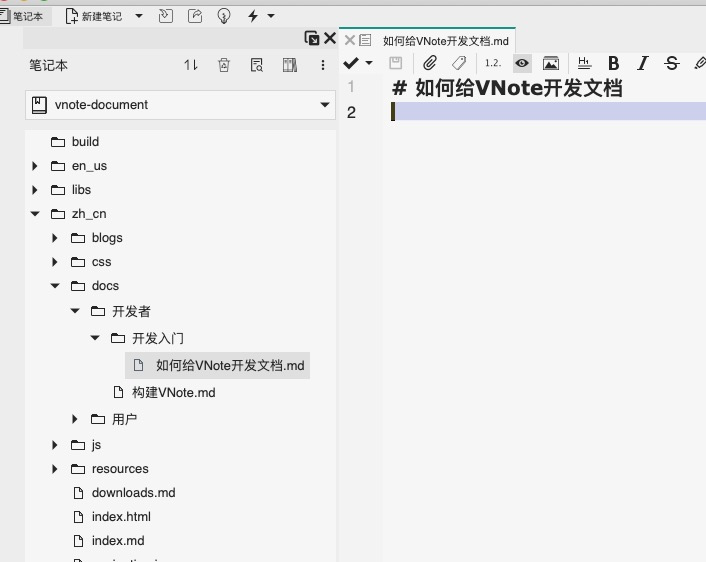Expand the en_us folder
This screenshot has width=706, height=562.
click(x=35, y=166)
